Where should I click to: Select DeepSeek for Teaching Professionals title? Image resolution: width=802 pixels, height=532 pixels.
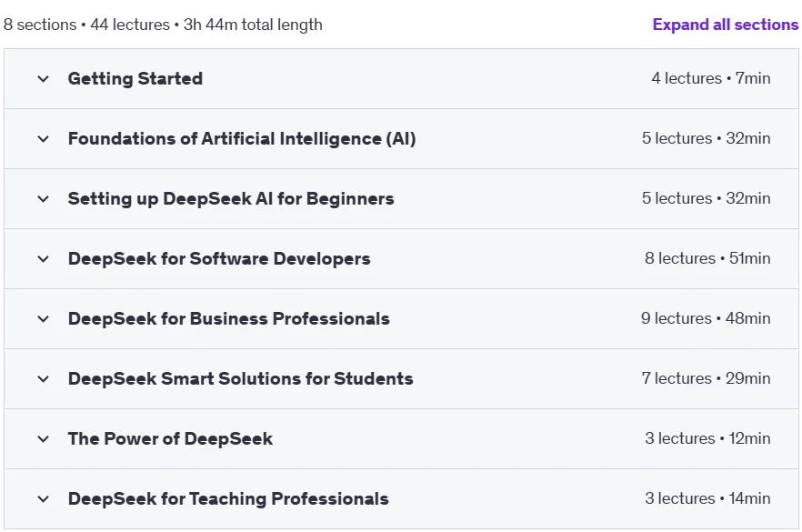[228, 498]
